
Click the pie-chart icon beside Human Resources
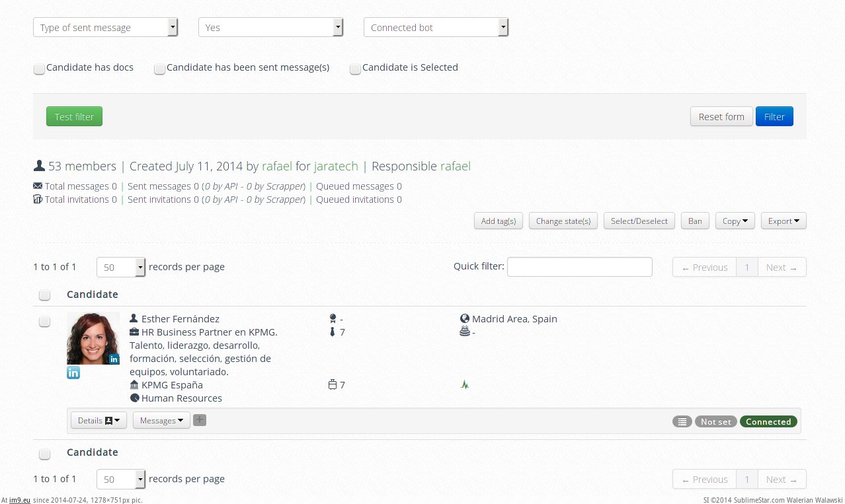point(134,398)
